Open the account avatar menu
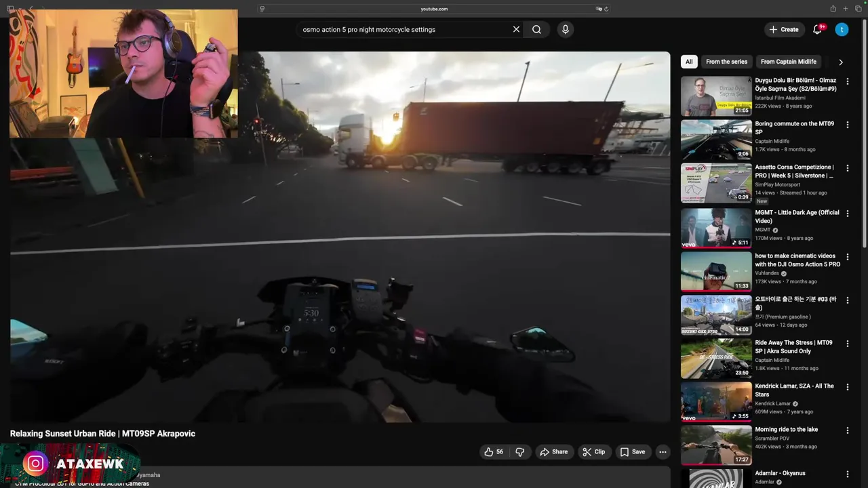This screenshot has height=488, width=868. (x=842, y=29)
